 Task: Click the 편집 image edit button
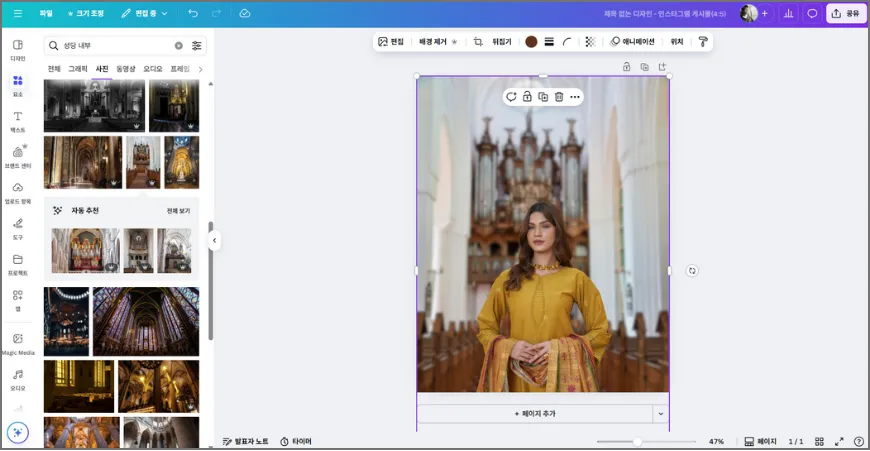pos(391,42)
